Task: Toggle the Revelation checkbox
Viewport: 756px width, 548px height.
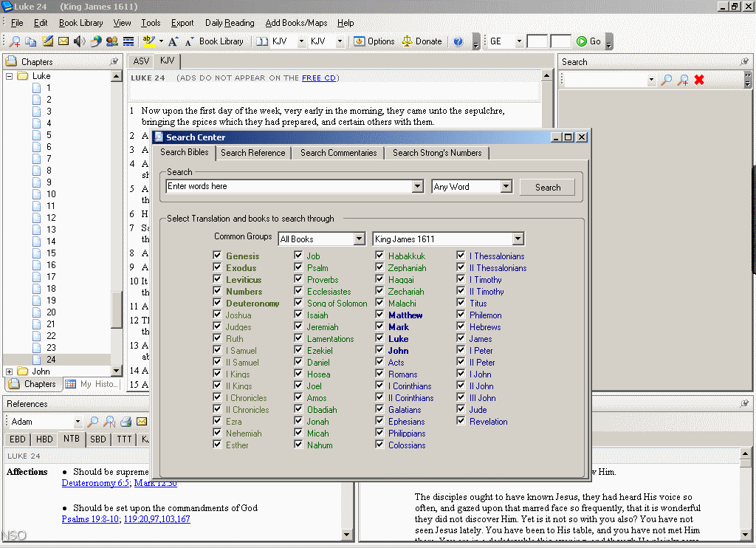Action: point(461,421)
